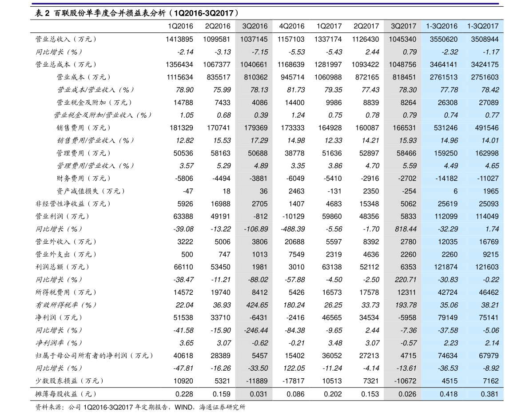The image size is (529, 420).
Task: Select the 1Q2017 column header
Action: (329, 26)
